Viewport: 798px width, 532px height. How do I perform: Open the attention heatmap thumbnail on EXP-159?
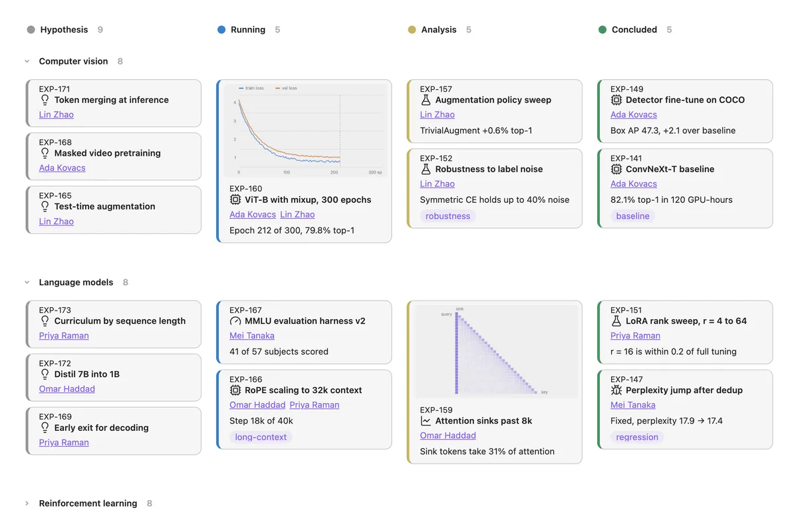[495, 352]
